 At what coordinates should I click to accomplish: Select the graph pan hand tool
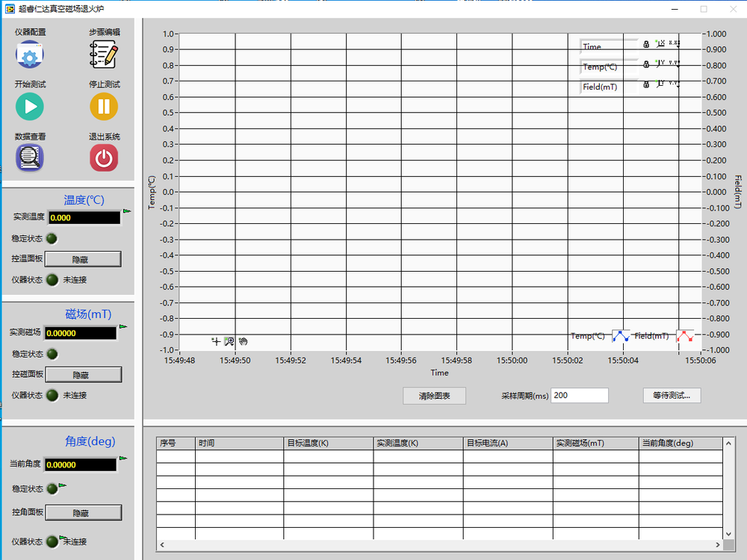coord(243,341)
